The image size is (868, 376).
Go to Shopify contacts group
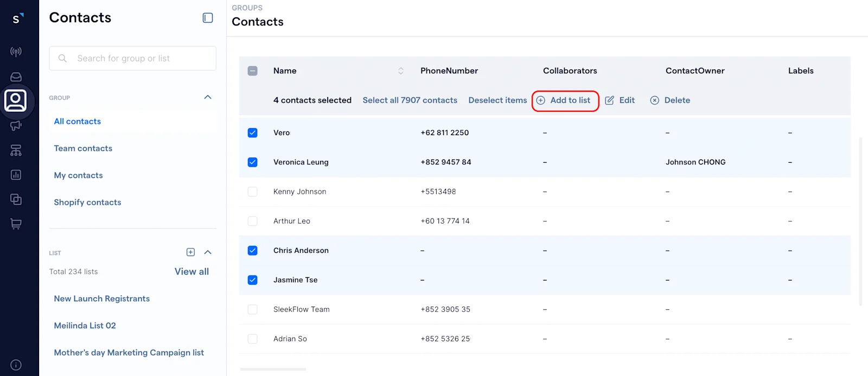pyautogui.click(x=87, y=202)
